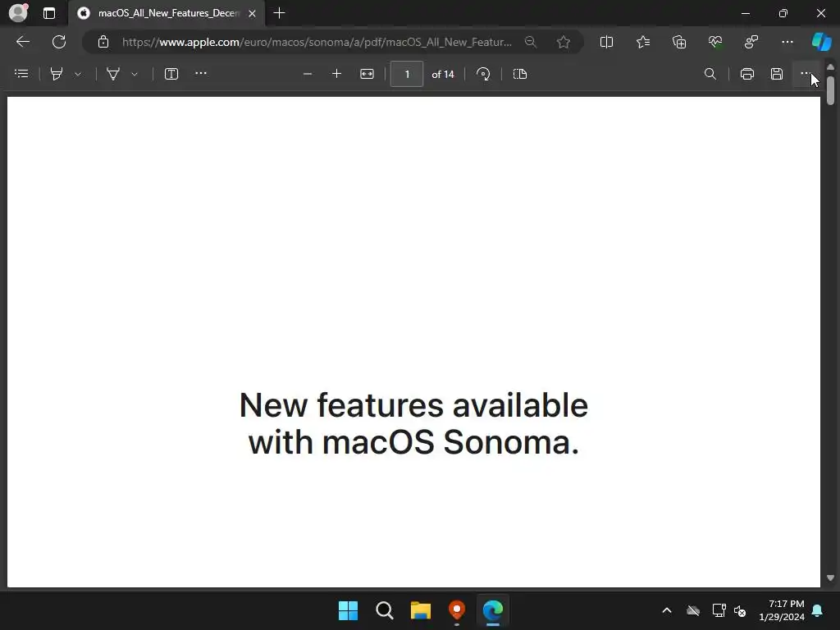840x630 pixels.
Task: Save the PDF document
Action: (x=777, y=74)
